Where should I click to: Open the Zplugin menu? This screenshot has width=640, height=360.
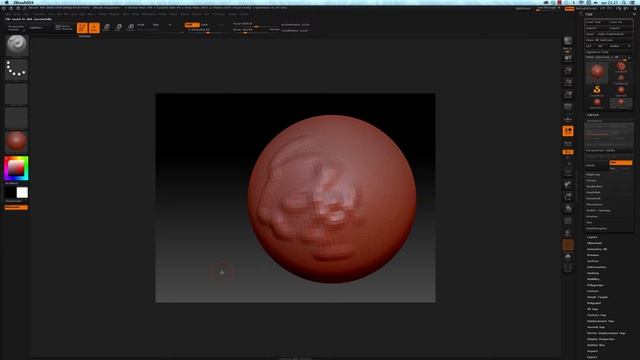232,14
